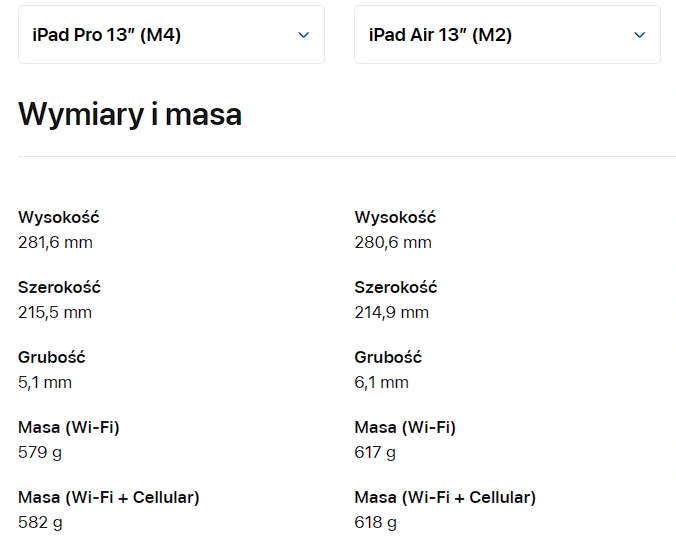The height and width of the screenshot is (554, 676).
Task: Select the iPad Air Grubość label
Action: [x=388, y=357]
